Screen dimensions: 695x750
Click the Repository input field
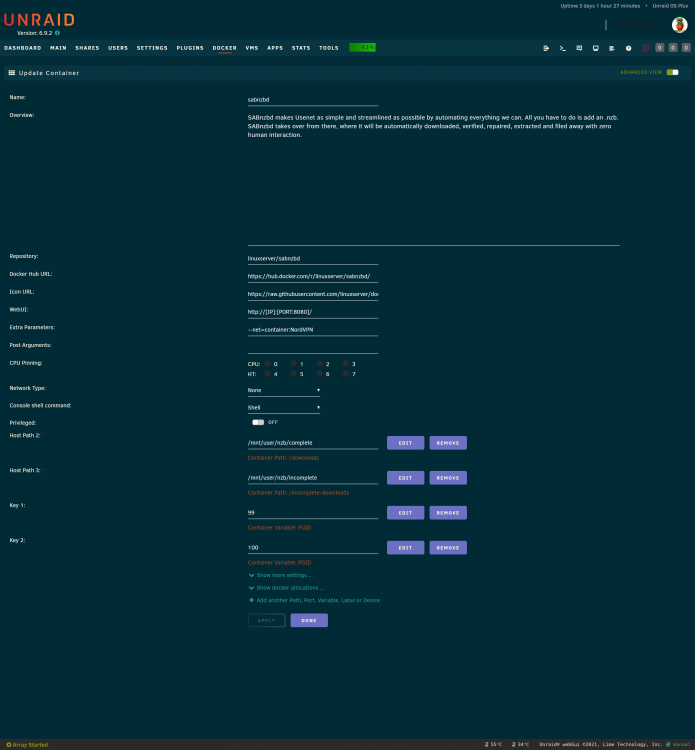pyautogui.click(x=313, y=258)
